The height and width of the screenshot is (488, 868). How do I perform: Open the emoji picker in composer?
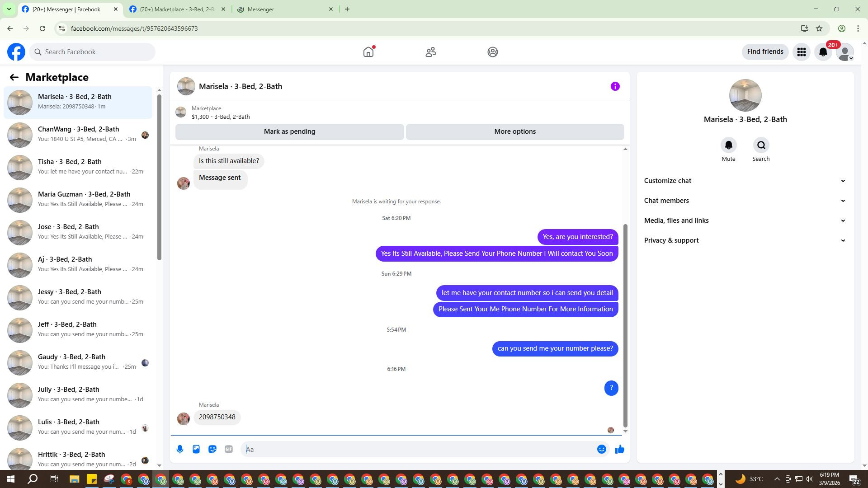601,449
